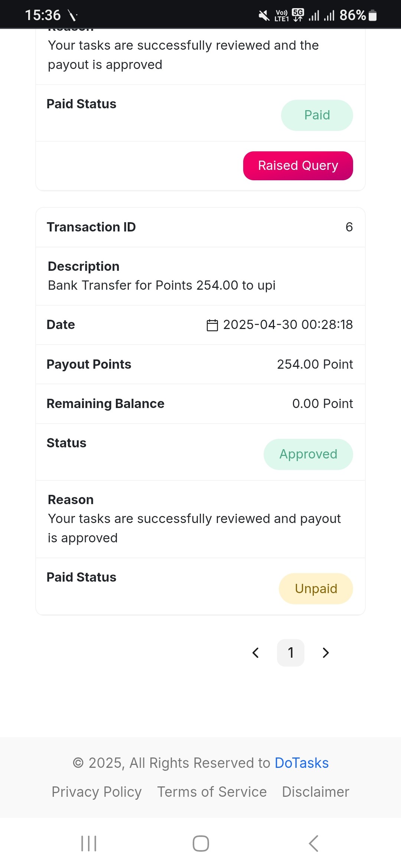Tap the Transaction ID value 6
Viewport: 401px width, 868px height.
349,227
